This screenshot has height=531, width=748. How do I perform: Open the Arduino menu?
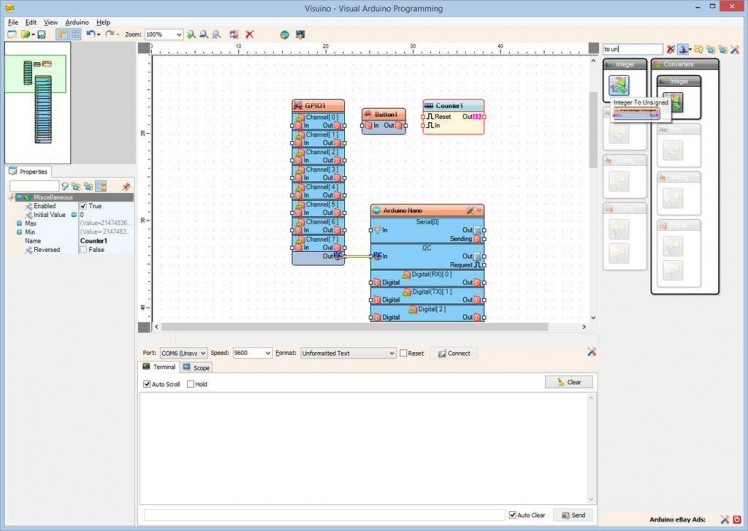(77, 21)
